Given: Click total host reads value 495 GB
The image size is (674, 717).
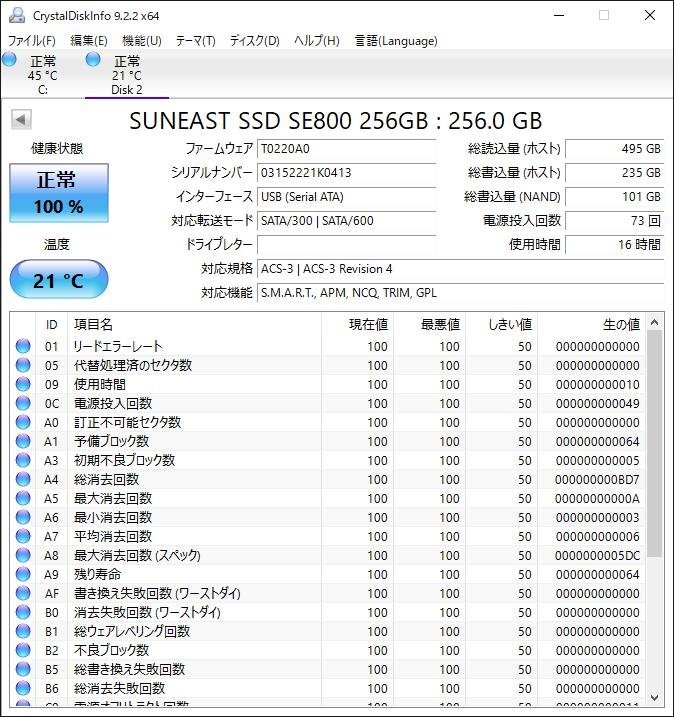Looking at the screenshot, I should point(615,149).
